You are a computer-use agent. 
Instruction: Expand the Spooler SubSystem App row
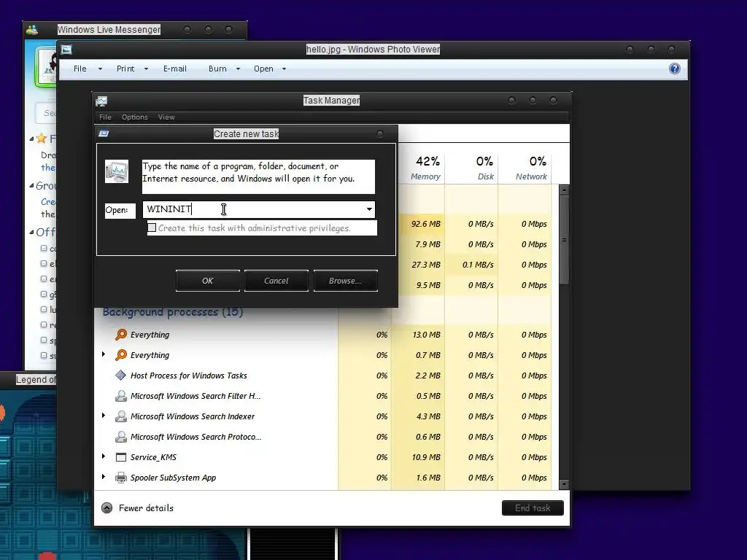click(x=104, y=477)
